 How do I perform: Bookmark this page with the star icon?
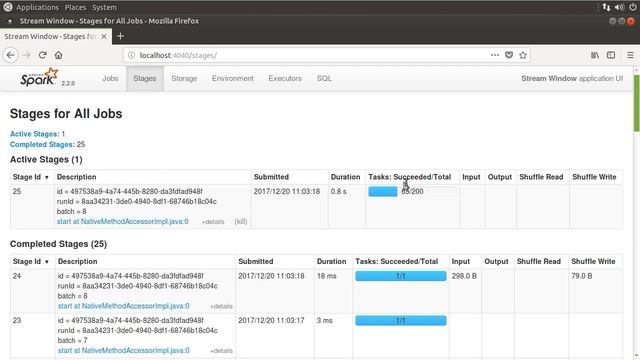(523, 55)
